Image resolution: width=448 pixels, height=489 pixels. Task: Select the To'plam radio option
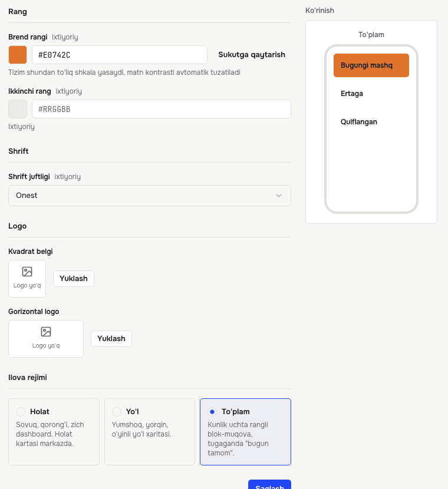pyautogui.click(x=212, y=412)
